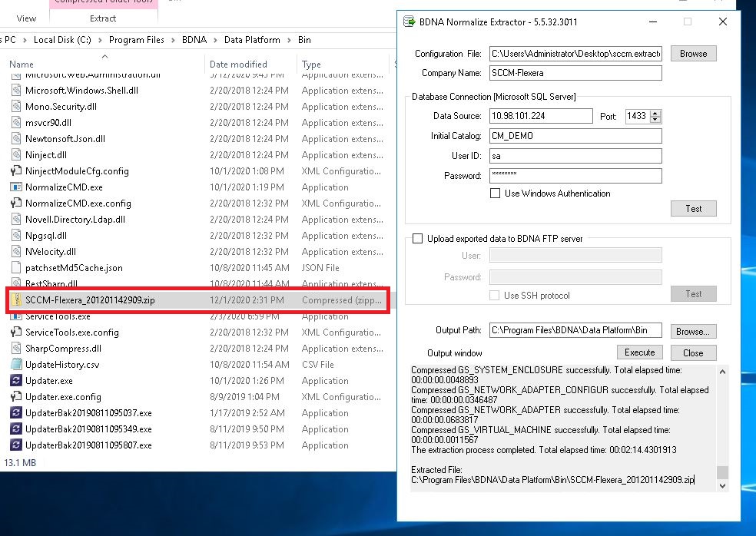This screenshot has height=536, width=756.
Task: Select the UpdateHistory.csv file name
Action: (62, 365)
